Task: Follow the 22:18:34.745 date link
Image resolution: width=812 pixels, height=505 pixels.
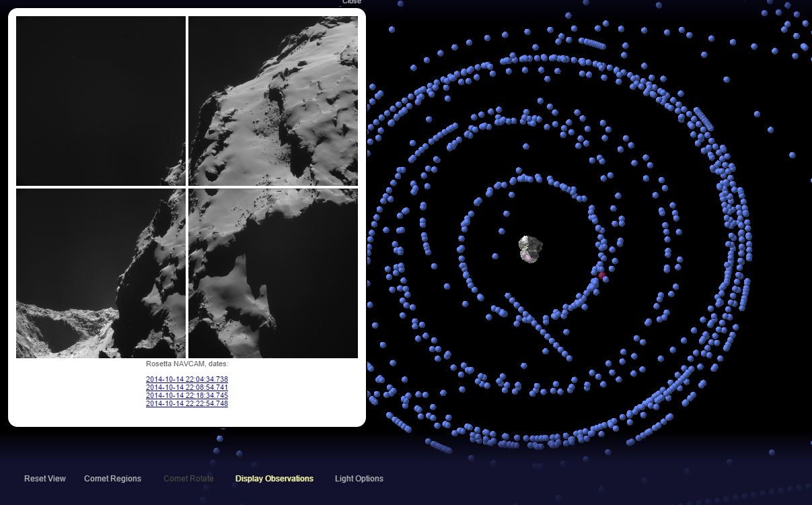Action: (x=187, y=396)
